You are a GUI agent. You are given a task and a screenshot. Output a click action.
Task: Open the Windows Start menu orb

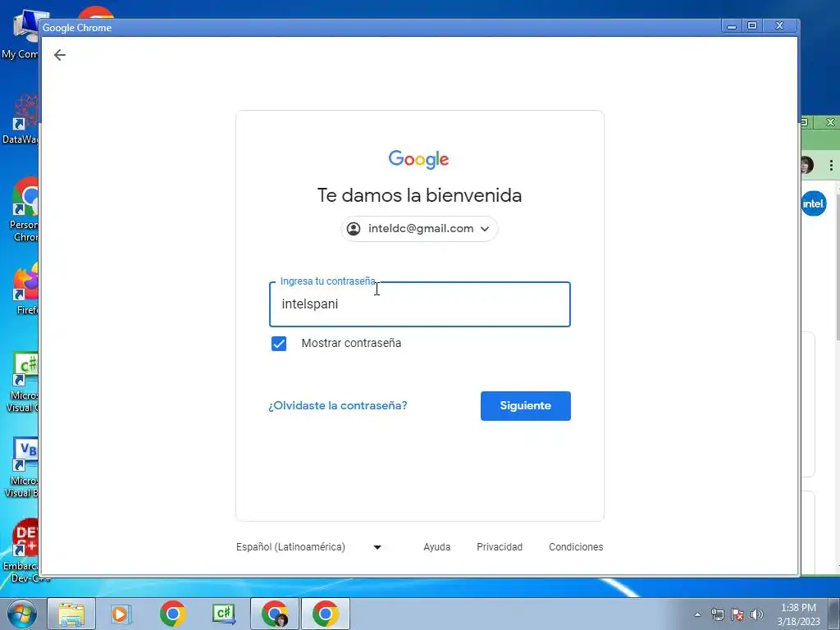21,614
